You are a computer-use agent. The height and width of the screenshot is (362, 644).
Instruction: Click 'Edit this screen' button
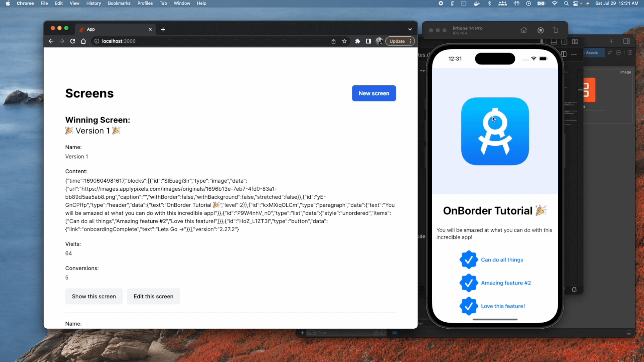click(153, 296)
